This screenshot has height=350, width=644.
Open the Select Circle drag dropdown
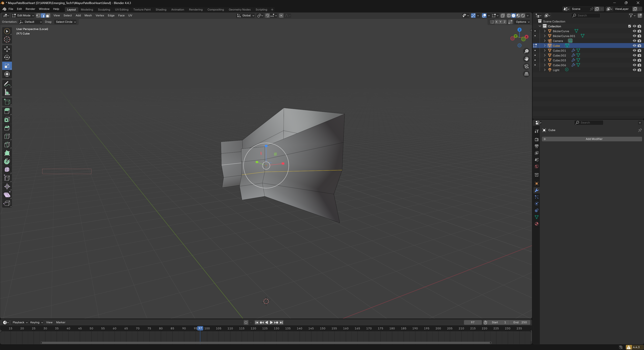[65, 22]
